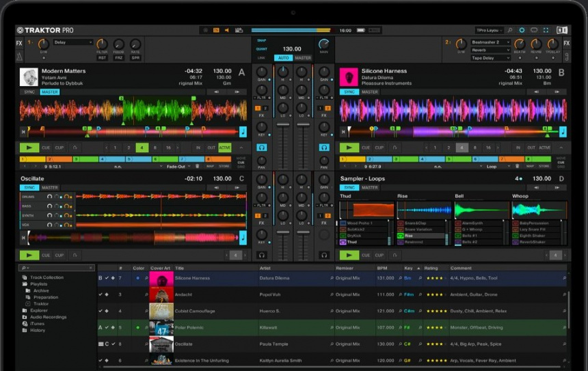This screenshot has width=588, height=371.
Task: Click the iTunes icon in browser tree
Action: (25, 324)
